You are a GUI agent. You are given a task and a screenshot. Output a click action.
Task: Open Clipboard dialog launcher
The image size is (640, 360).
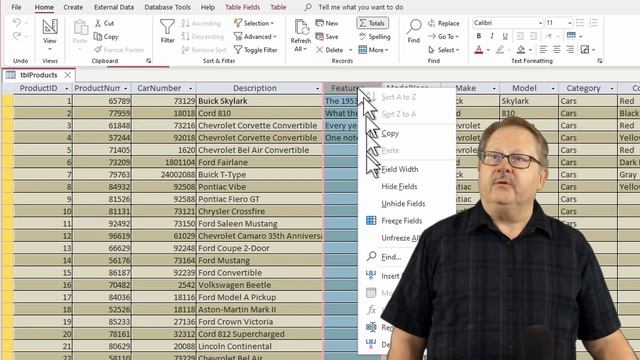coord(148,61)
